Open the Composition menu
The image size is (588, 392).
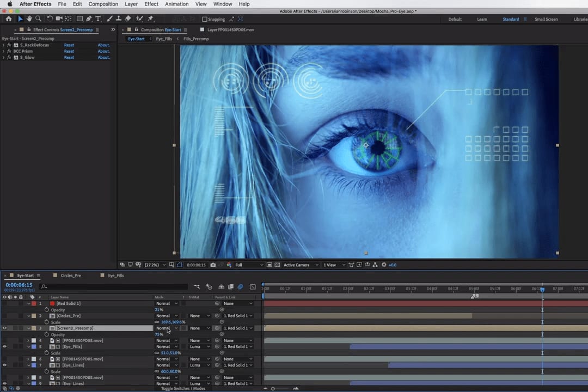tap(103, 4)
